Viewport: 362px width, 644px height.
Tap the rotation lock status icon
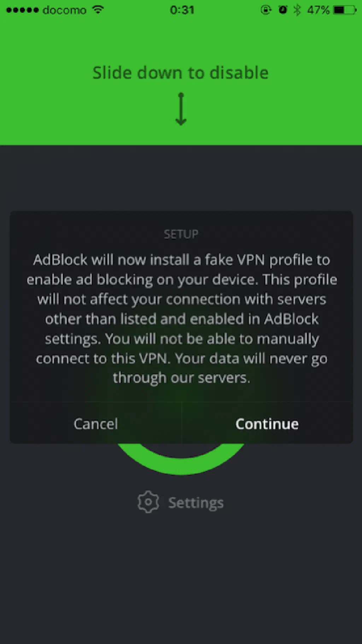coord(265,10)
